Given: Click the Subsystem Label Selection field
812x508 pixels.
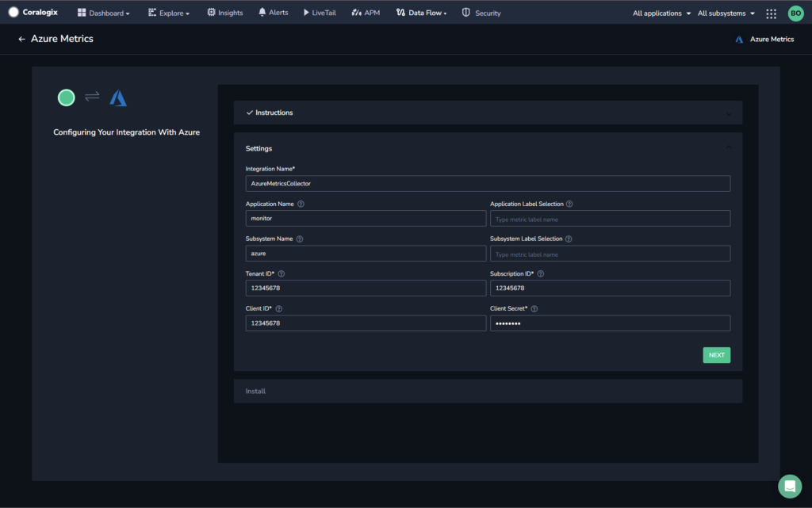Looking at the screenshot, I should (610, 254).
